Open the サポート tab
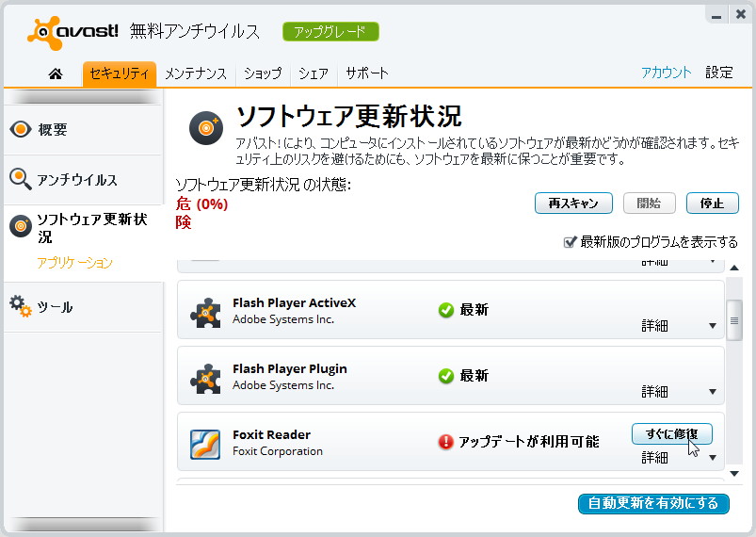 click(x=367, y=73)
